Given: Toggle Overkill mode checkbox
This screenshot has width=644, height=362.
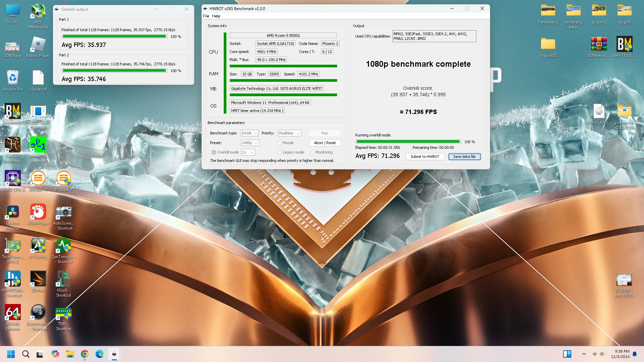Looking at the screenshot, I should 214,152.
